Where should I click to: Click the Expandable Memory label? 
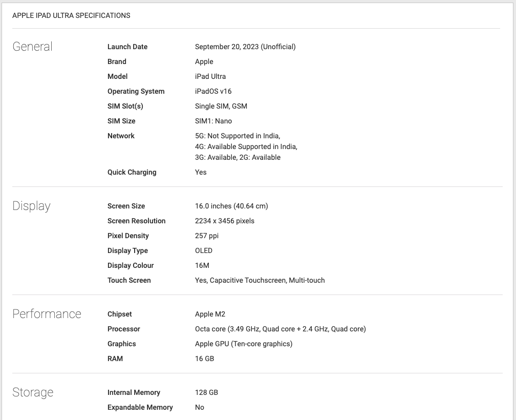coord(140,407)
